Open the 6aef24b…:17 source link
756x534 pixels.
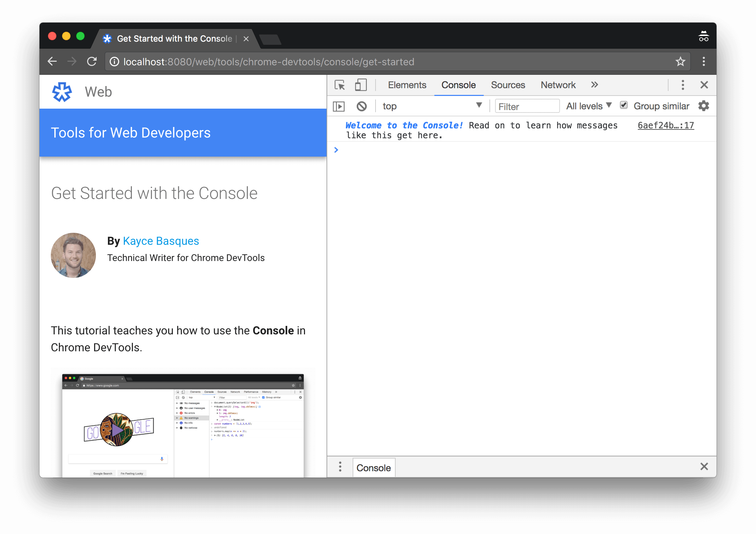(665, 125)
